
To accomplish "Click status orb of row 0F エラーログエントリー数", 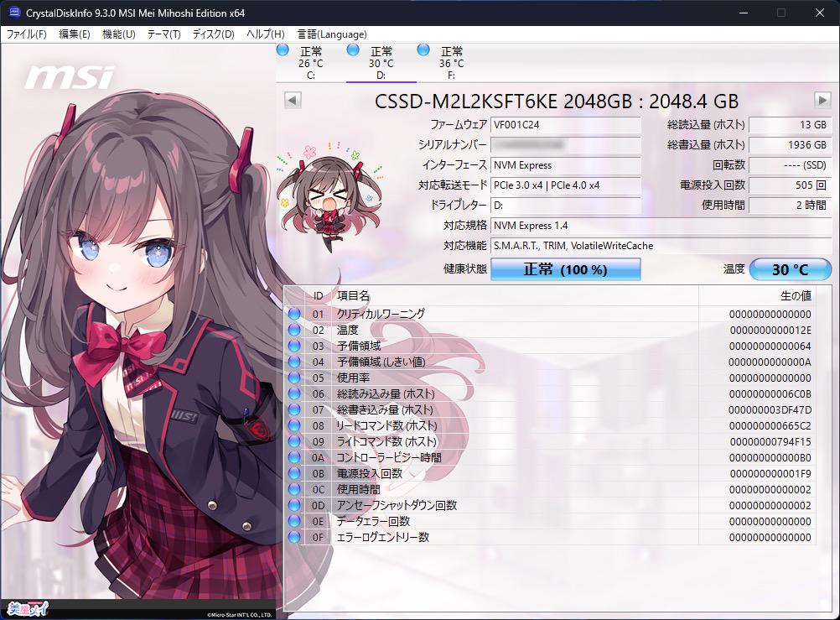I will point(294,537).
